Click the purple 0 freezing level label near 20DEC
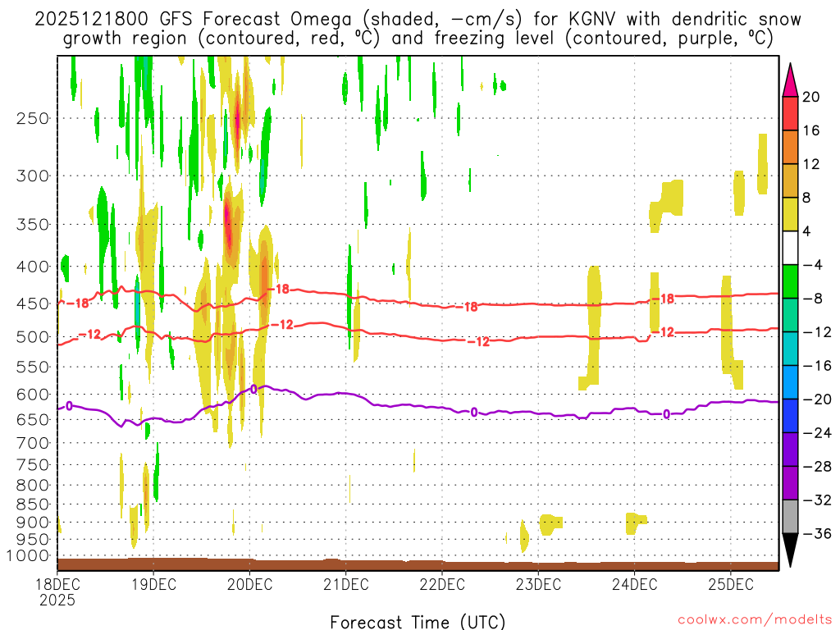840x630 pixels. (x=254, y=389)
